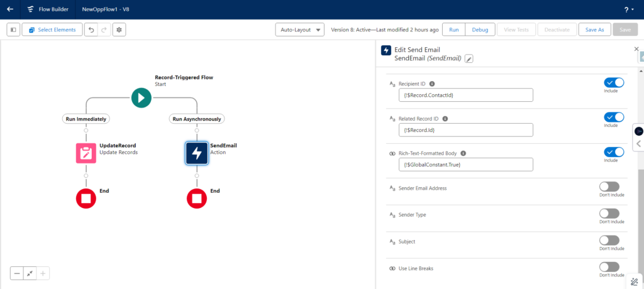Click the side panel scrollbar
The width and height of the screenshot is (644, 289).
[641, 222]
